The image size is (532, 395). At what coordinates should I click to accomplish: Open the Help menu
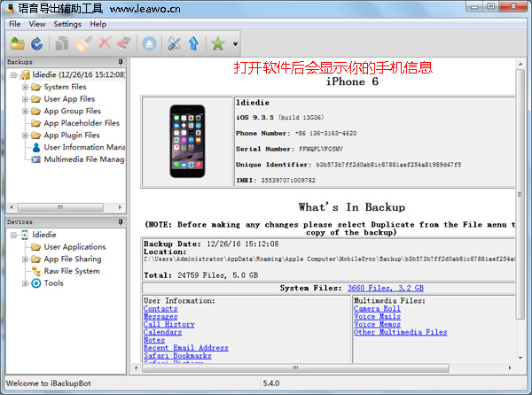tap(98, 24)
